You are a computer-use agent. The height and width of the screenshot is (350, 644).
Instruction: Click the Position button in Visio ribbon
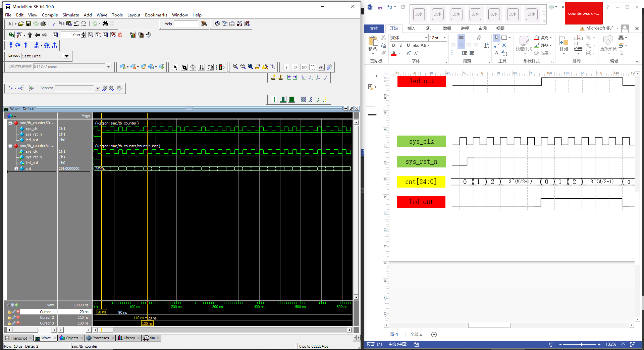tap(578, 45)
